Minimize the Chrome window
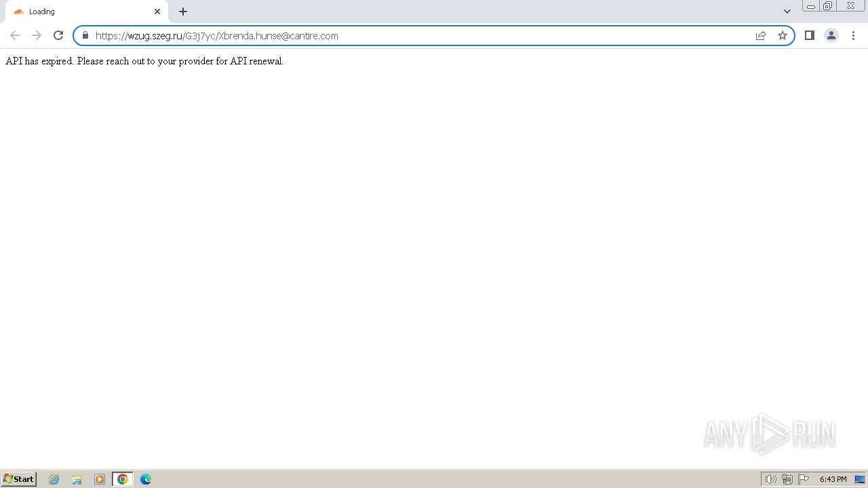Screen dimensions: 868x488 pyautogui.click(x=811, y=6)
